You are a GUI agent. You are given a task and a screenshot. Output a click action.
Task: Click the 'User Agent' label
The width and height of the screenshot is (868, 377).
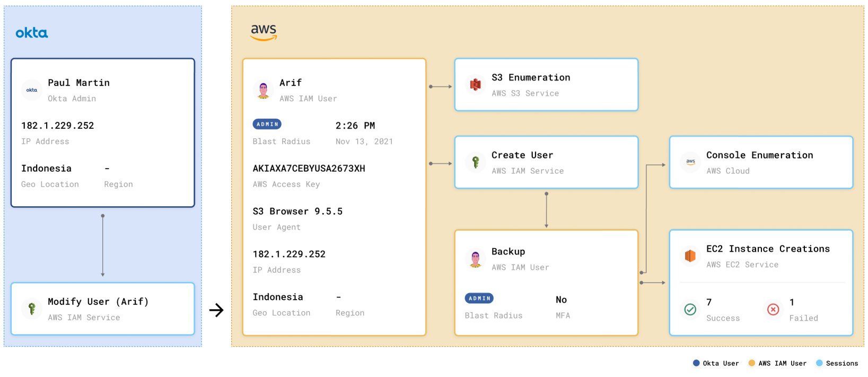click(277, 227)
